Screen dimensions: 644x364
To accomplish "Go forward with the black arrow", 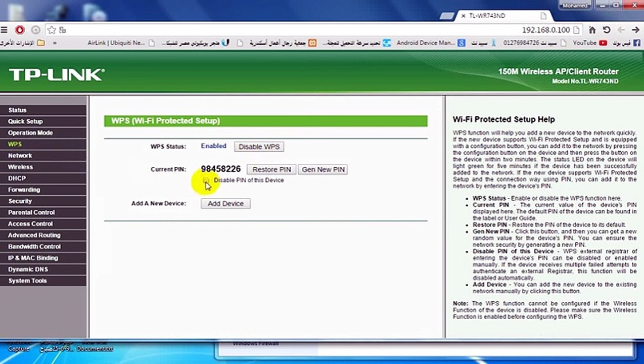I will coord(635,30).
